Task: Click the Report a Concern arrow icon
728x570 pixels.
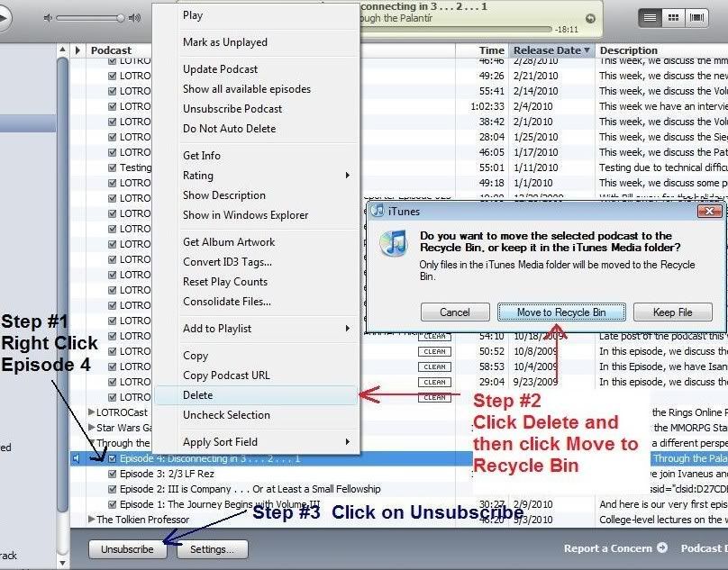Action: (x=662, y=548)
